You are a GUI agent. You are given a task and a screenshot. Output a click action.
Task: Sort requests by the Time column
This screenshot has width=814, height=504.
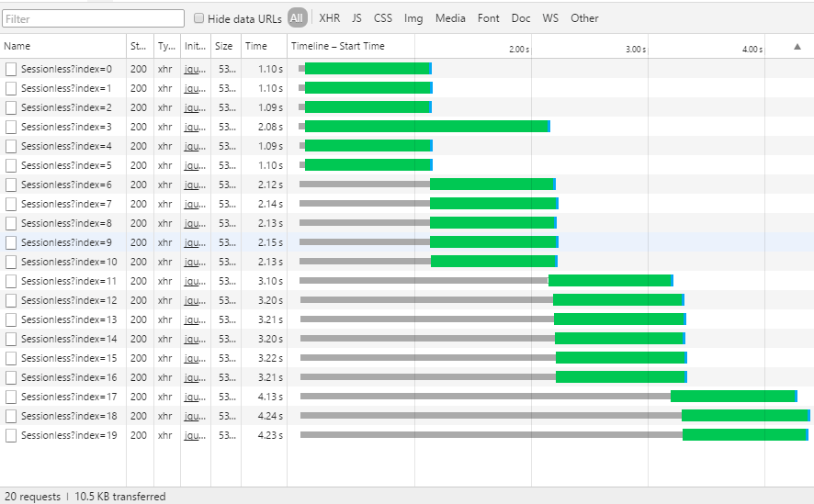pos(256,46)
